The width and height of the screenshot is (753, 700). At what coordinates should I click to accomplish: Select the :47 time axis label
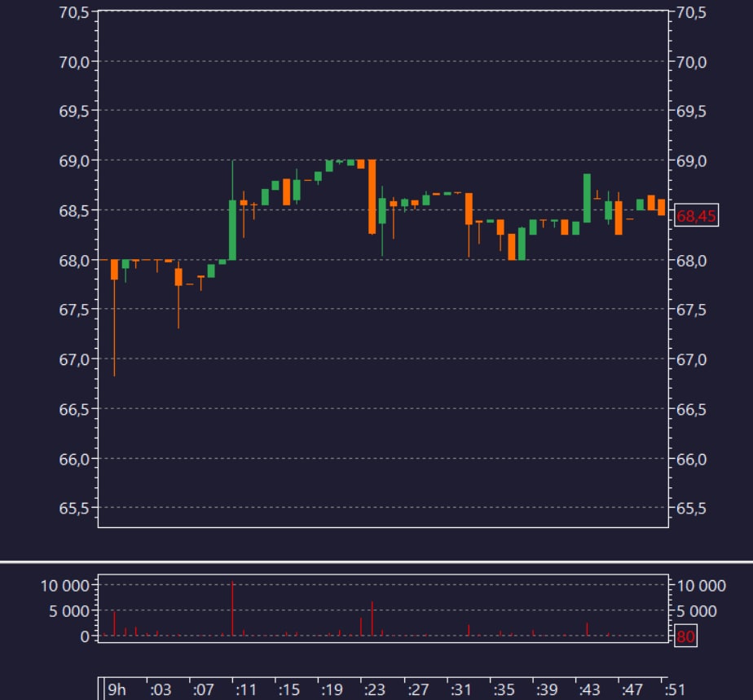632,689
